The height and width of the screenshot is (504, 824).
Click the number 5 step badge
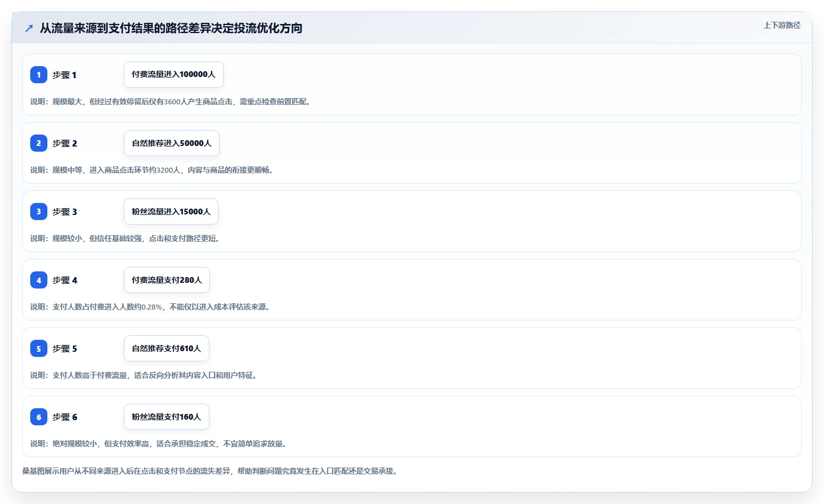click(x=39, y=348)
